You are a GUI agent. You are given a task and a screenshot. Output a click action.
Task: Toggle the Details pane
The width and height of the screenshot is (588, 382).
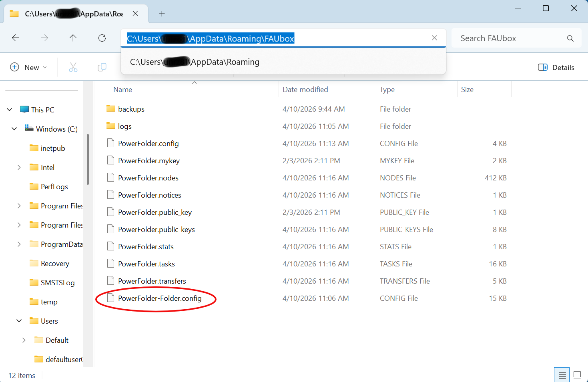pyautogui.click(x=556, y=67)
